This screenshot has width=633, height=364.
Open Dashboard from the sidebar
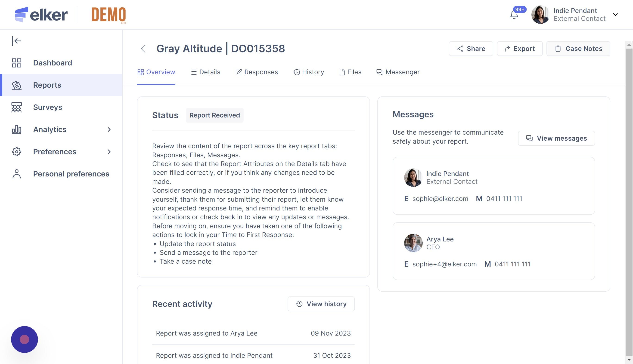point(52,63)
